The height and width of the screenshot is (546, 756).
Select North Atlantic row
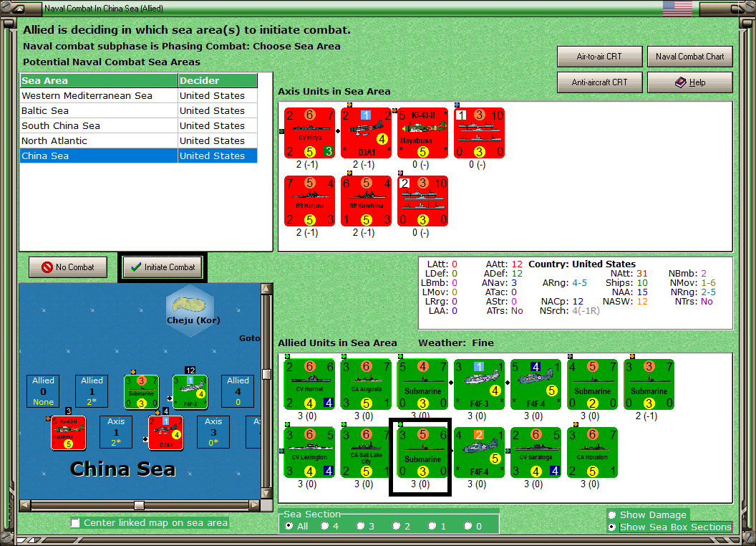point(138,140)
